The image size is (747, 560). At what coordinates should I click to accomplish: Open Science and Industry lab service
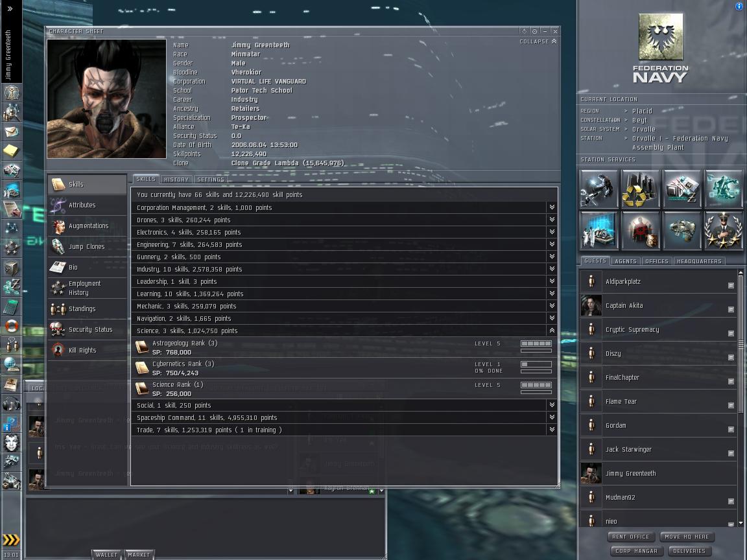[x=599, y=231]
